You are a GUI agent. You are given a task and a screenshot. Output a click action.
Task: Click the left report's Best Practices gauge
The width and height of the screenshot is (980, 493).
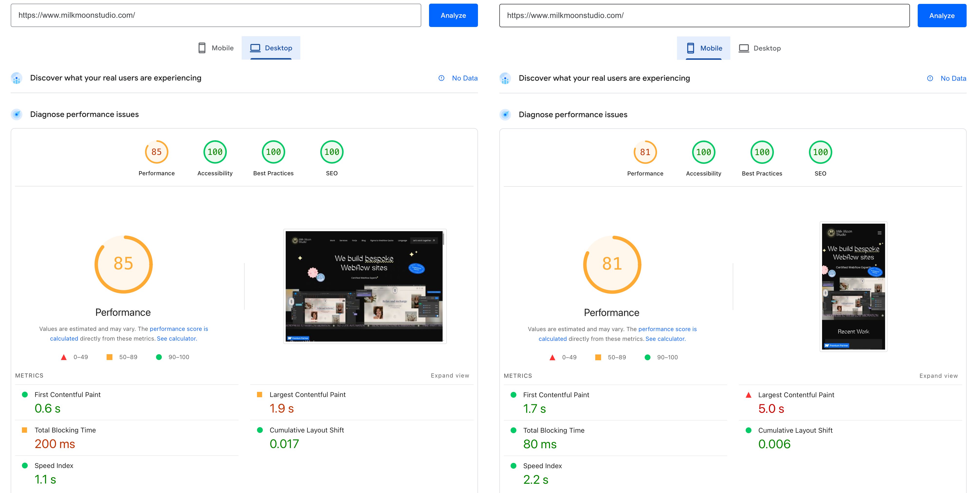(x=273, y=152)
